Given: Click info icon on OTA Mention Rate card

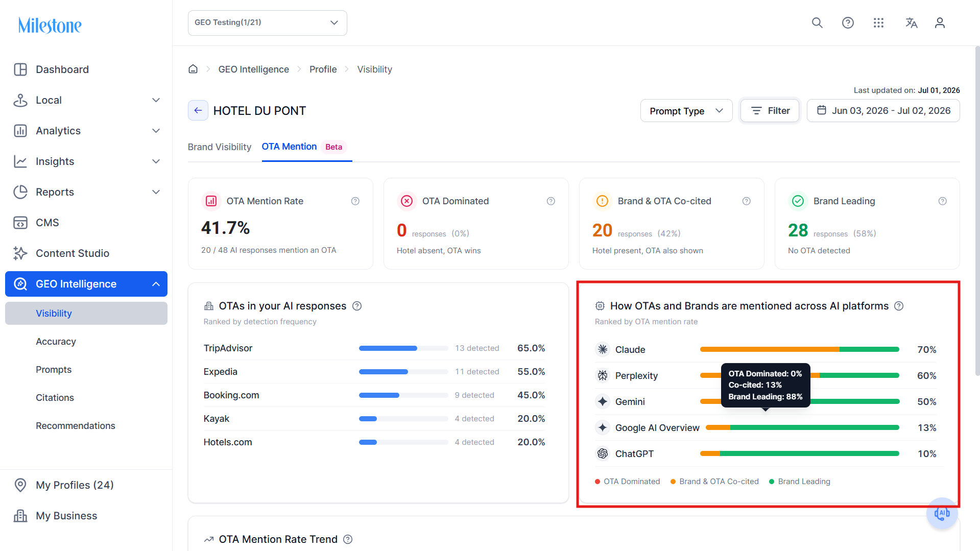Looking at the screenshot, I should [x=355, y=201].
